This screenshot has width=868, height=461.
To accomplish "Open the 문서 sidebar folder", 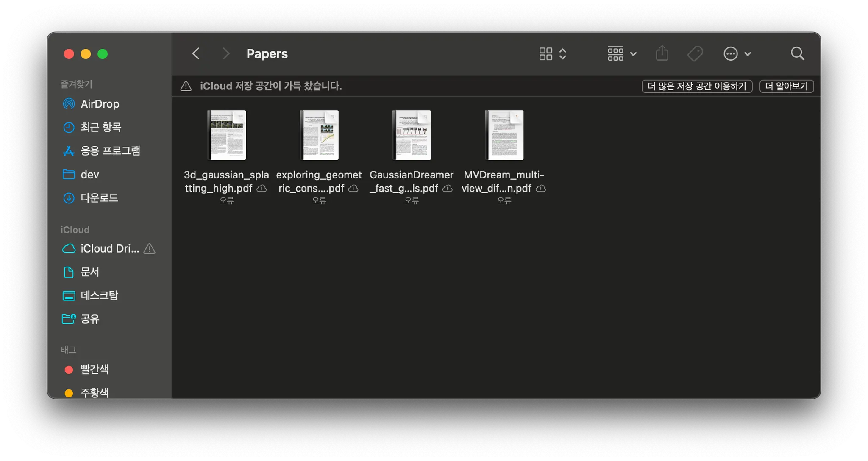I will 90,272.
